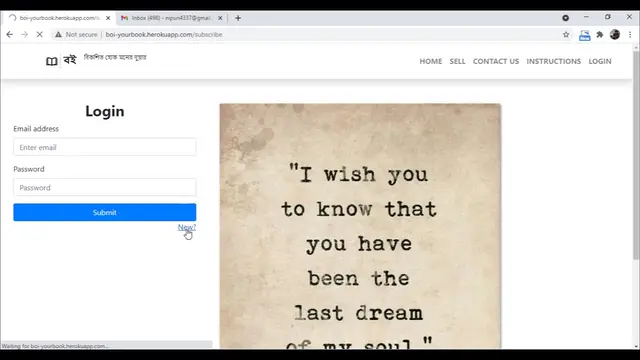Go to CONTACT US page
The width and height of the screenshot is (640, 360).
[x=496, y=61]
